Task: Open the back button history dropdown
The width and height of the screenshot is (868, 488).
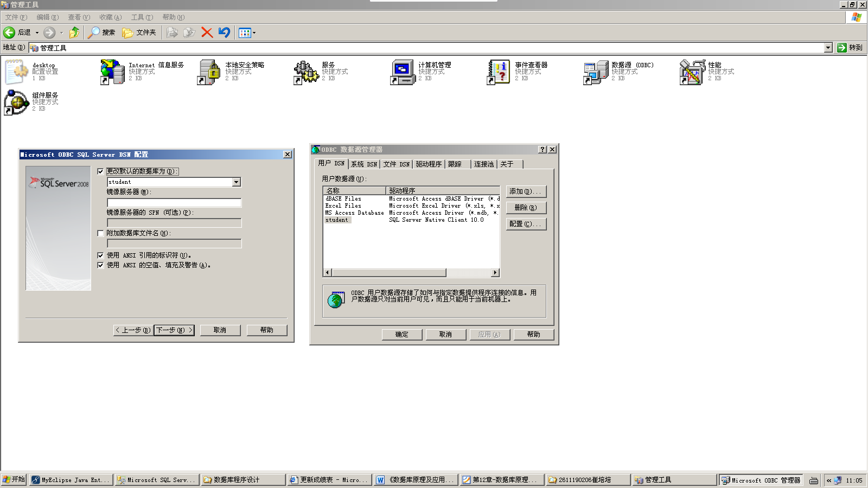Action: (x=37, y=33)
